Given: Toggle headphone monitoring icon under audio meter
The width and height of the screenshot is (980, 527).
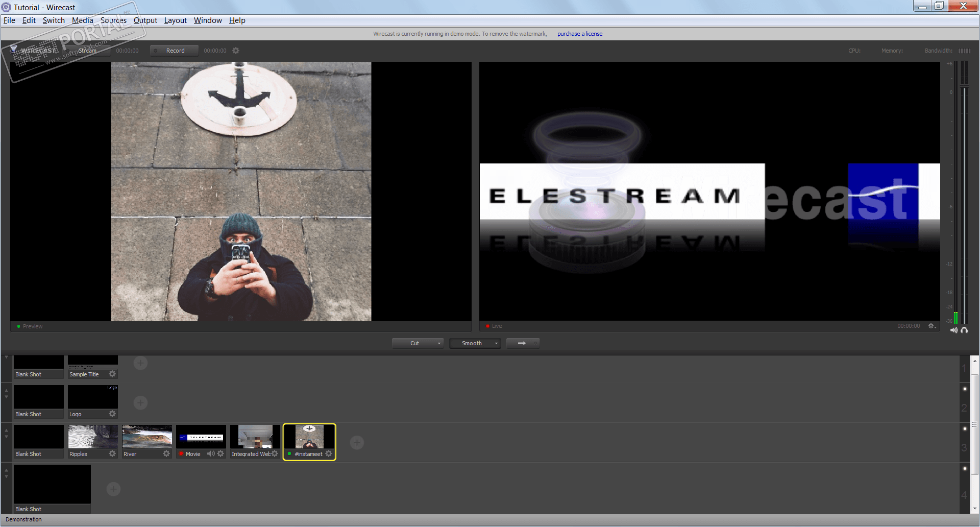Looking at the screenshot, I should (x=964, y=330).
